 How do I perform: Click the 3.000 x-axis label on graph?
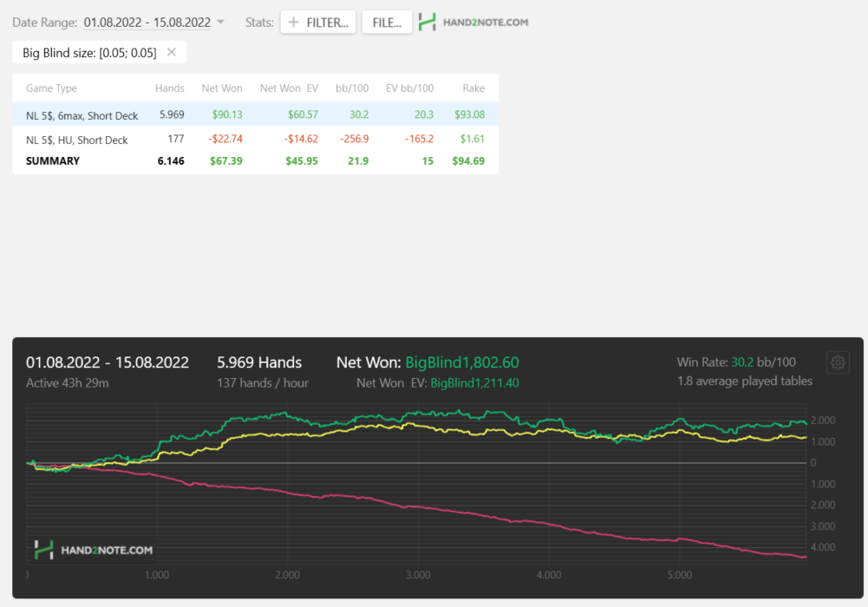pos(418,575)
